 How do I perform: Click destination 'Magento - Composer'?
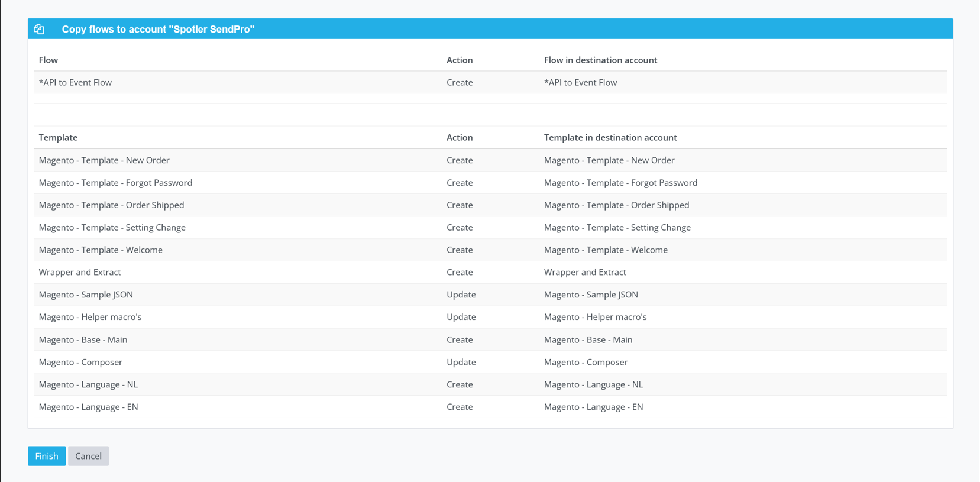point(586,363)
